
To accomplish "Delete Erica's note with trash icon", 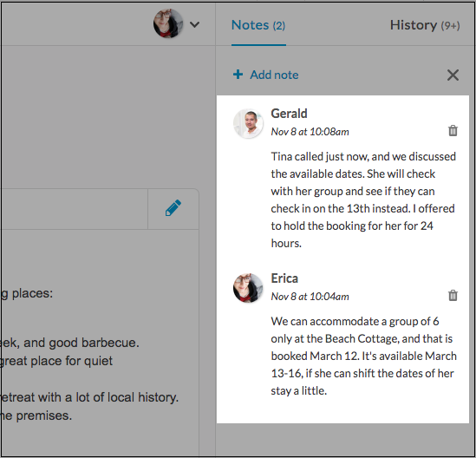I will [453, 295].
